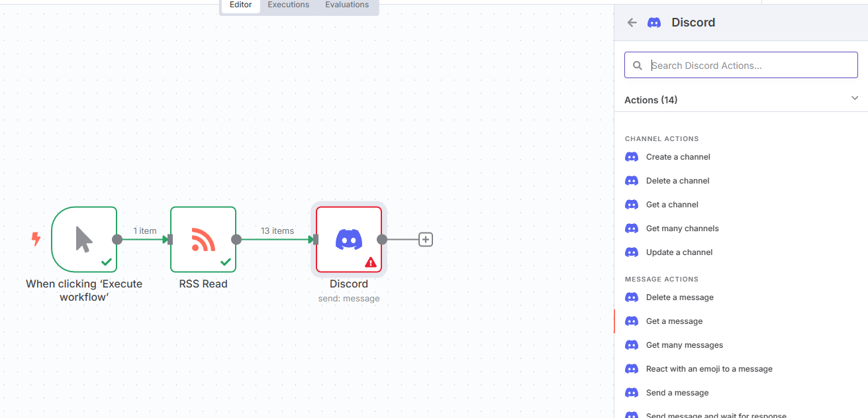Click the 'When clicking Execute workflow' label
Screen dimensions: 868x418
click(x=84, y=290)
